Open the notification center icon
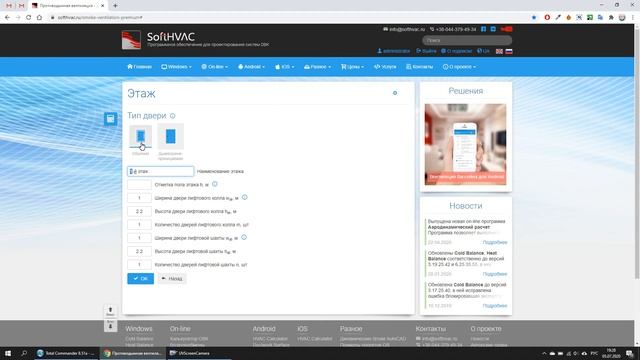This screenshot has width=640, height=360. (630, 353)
